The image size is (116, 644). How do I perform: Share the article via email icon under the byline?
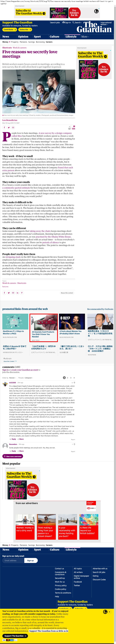[13, 128]
